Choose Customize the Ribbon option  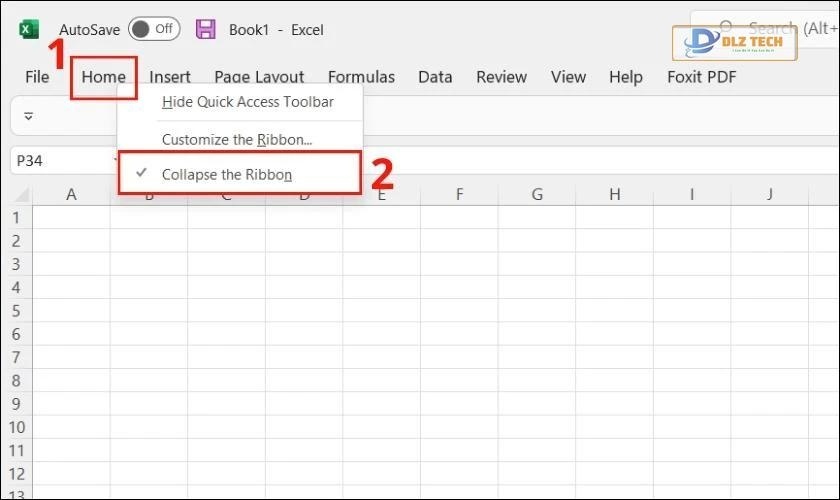point(237,140)
